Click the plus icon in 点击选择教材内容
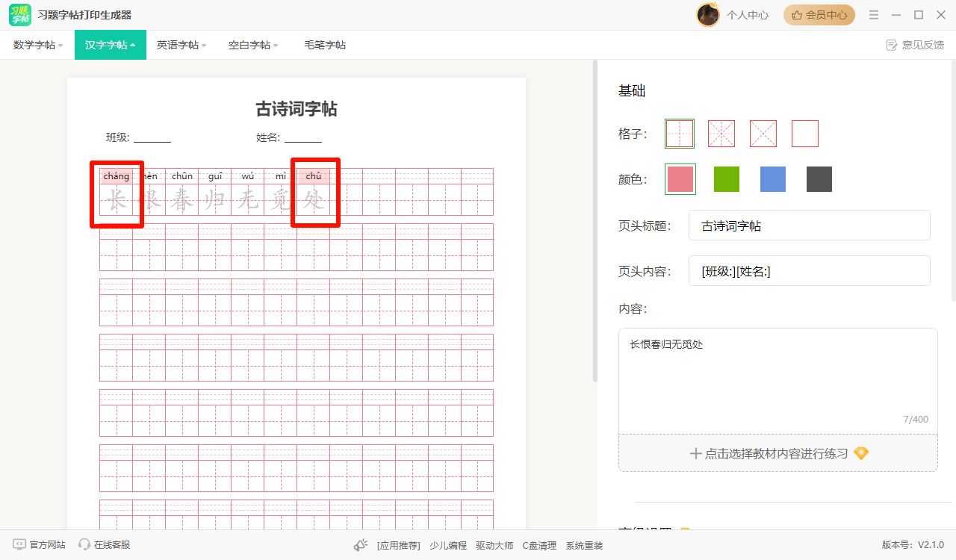 tap(695, 453)
